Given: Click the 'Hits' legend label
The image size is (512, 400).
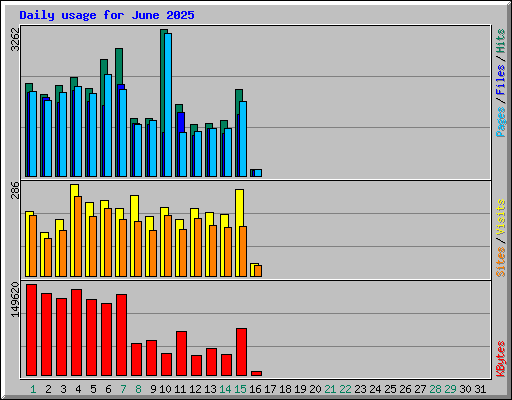Looking at the screenshot, I should [501, 41].
